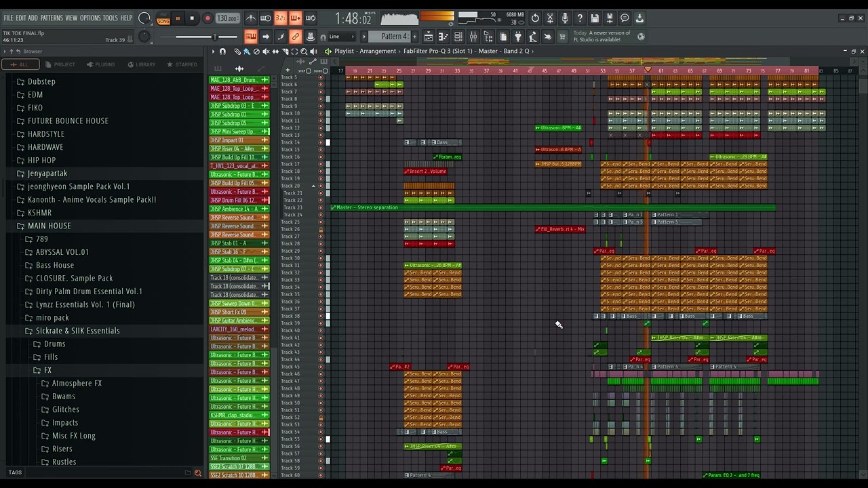Image resolution: width=868 pixels, height=488 pixels.
Task: Adjust the main volume knob
Action: click(x=144, y=18)
